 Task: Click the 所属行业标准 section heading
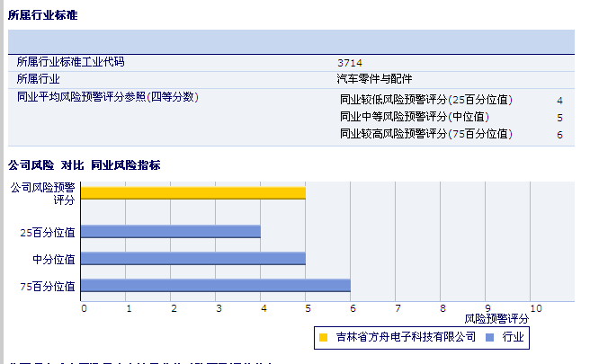[42, 13]
